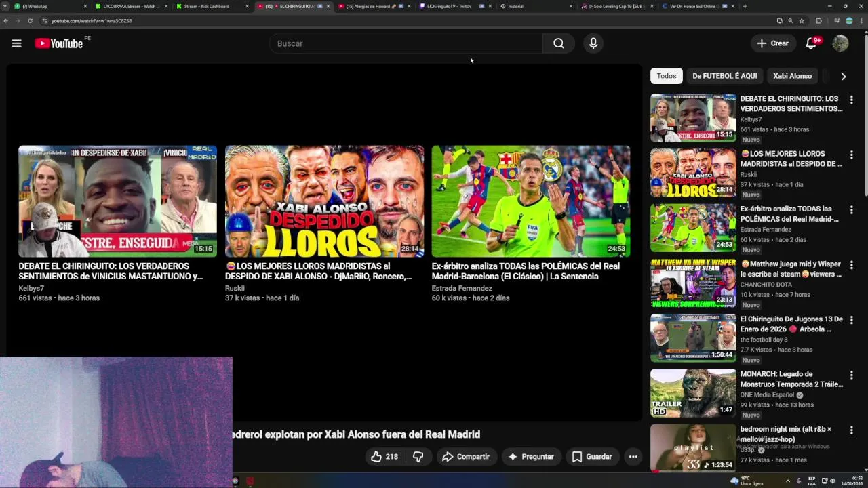Click the search magnifier button
868x488 pixels.
[558, 43]
